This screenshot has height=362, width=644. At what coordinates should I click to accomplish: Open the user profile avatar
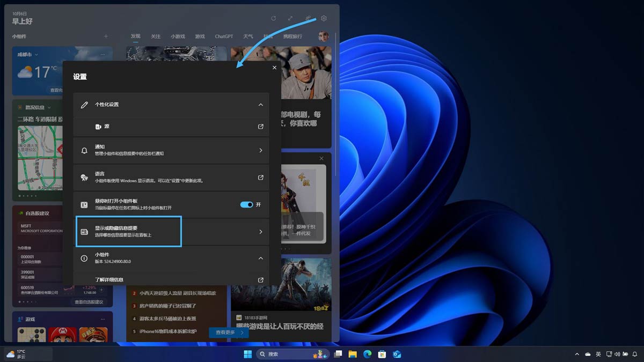coord(324,36)
